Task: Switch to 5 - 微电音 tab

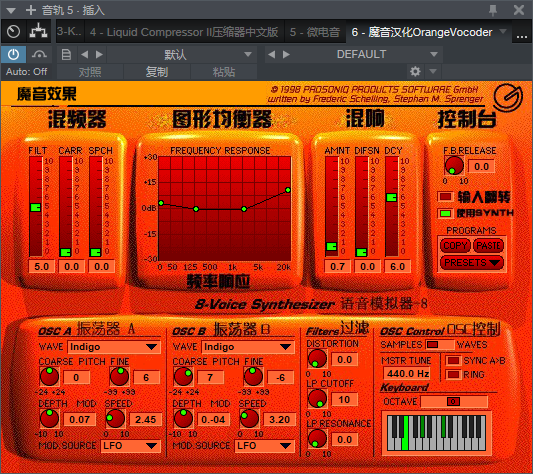Action: click(x=315, y=32)
